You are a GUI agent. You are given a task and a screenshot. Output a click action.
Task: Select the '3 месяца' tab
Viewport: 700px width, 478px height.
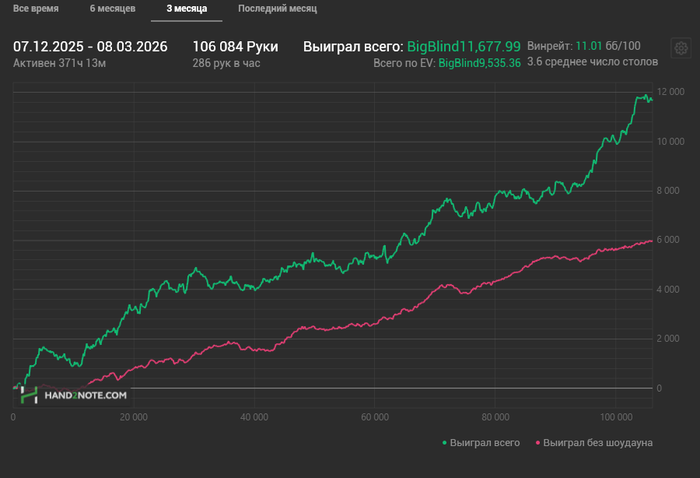pos(187,8)
